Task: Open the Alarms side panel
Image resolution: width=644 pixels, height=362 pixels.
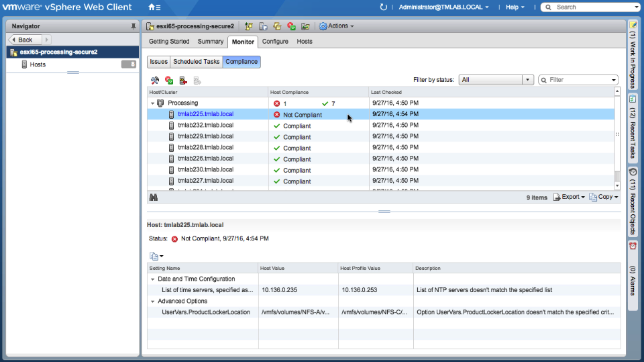Action: click(633, 275)
